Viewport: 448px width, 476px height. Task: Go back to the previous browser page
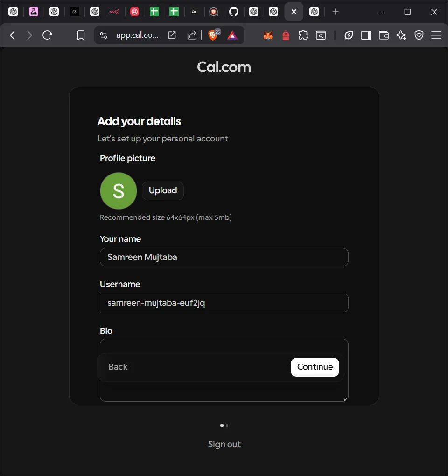point(13,35)
